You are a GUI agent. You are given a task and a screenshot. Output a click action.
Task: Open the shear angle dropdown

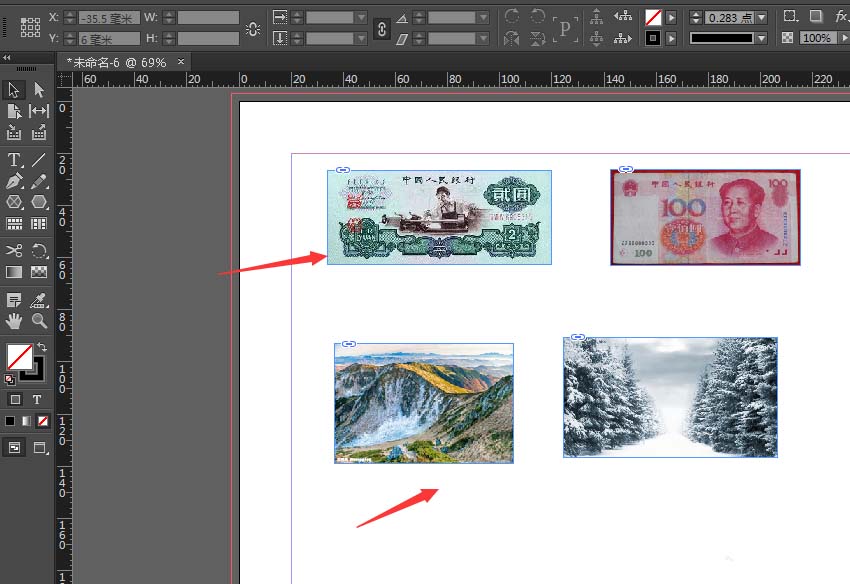point(484,38)
